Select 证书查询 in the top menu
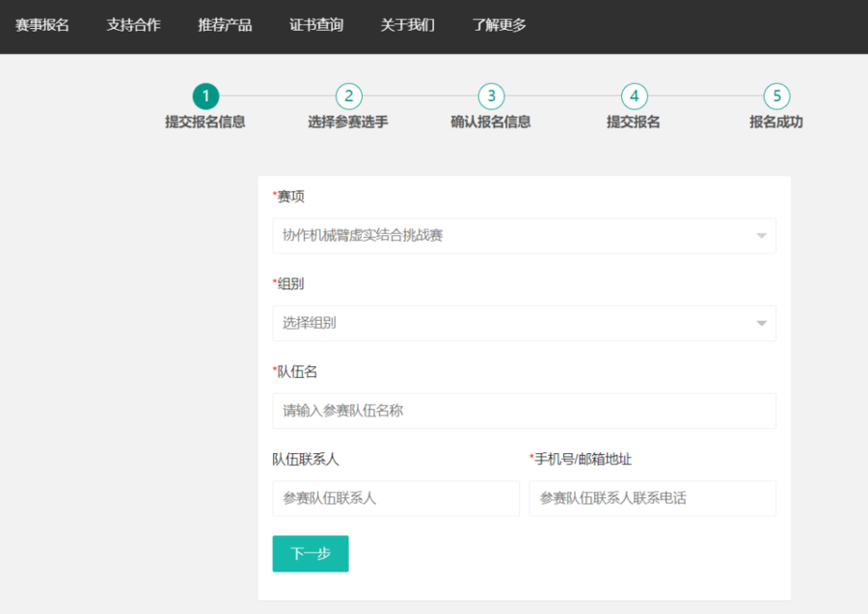Image resolution: width=868 pixels, height=614 pixels. click(316, 25)
